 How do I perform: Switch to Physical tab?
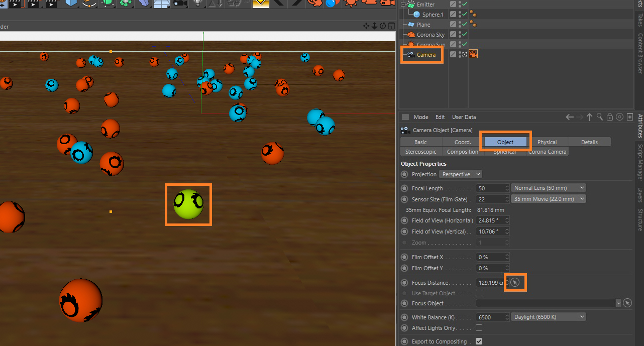(x=547, y=142)
